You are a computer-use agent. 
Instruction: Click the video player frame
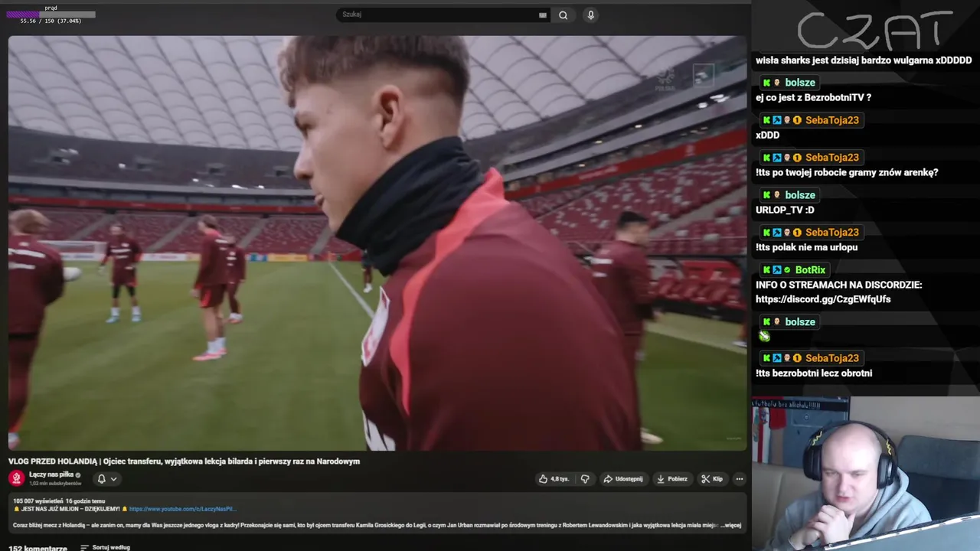377,243
